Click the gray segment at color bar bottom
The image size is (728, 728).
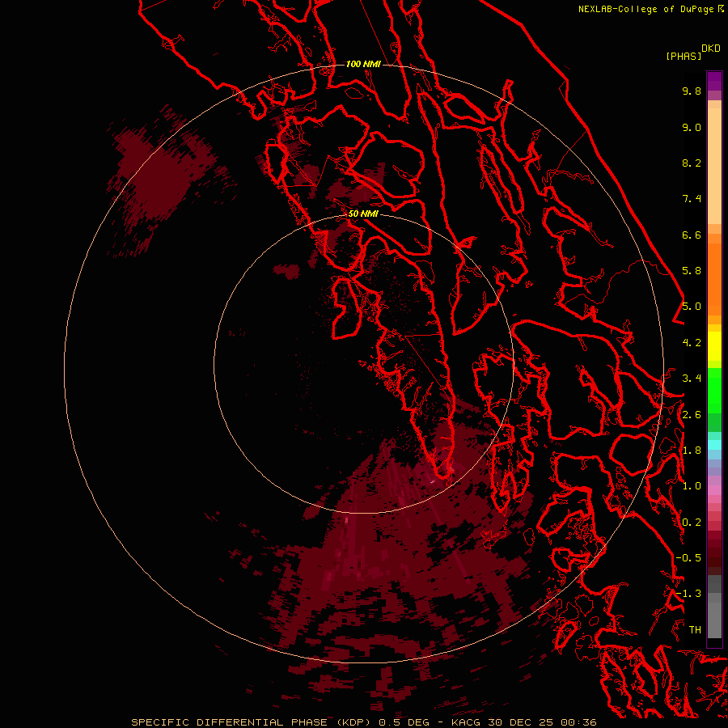[x=714, y=616]
